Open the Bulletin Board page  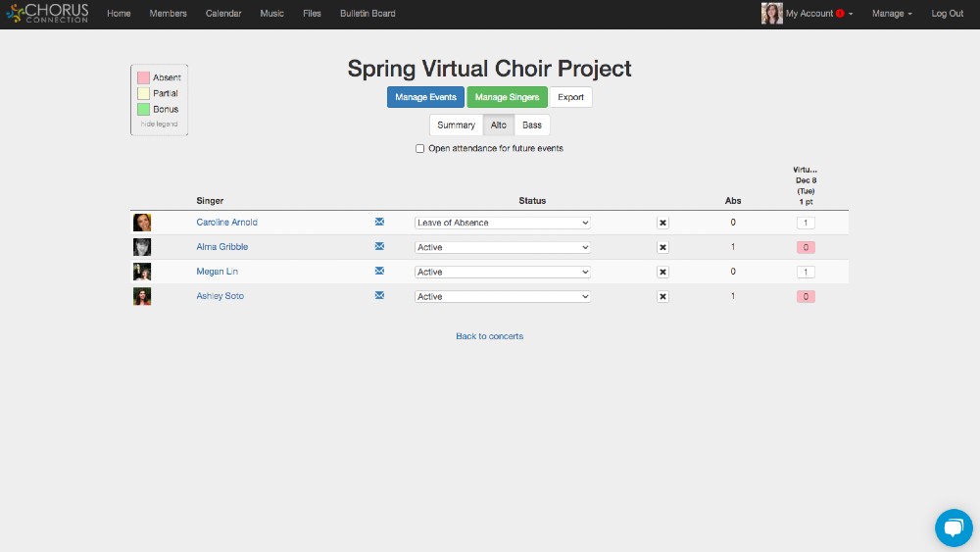pos(367,13)
